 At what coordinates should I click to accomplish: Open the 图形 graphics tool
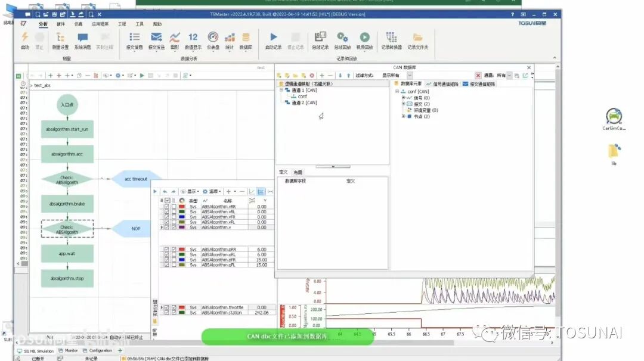(x=175, y=41)
